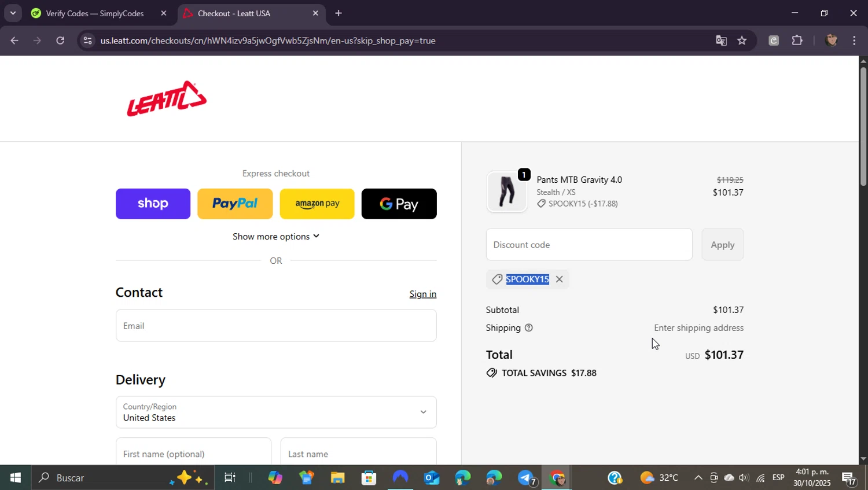
Task: Click the shipping help question icon
Action: 528,328
